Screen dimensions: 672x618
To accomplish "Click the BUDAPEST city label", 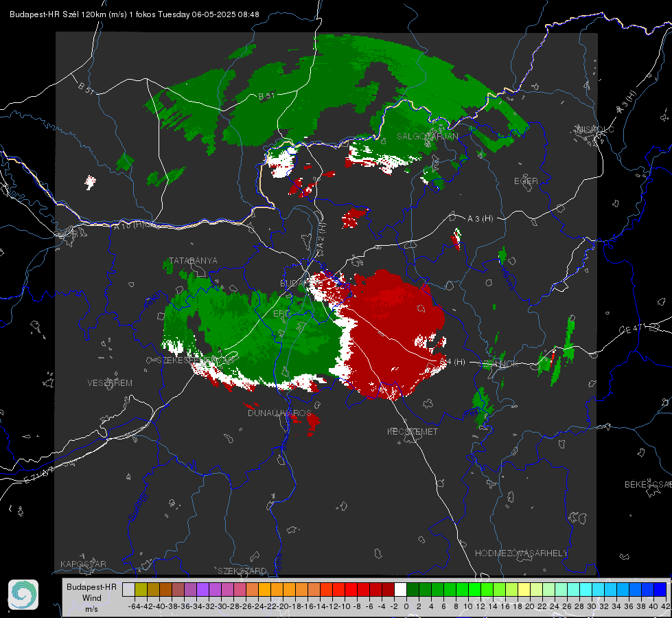I will point(301,283).
